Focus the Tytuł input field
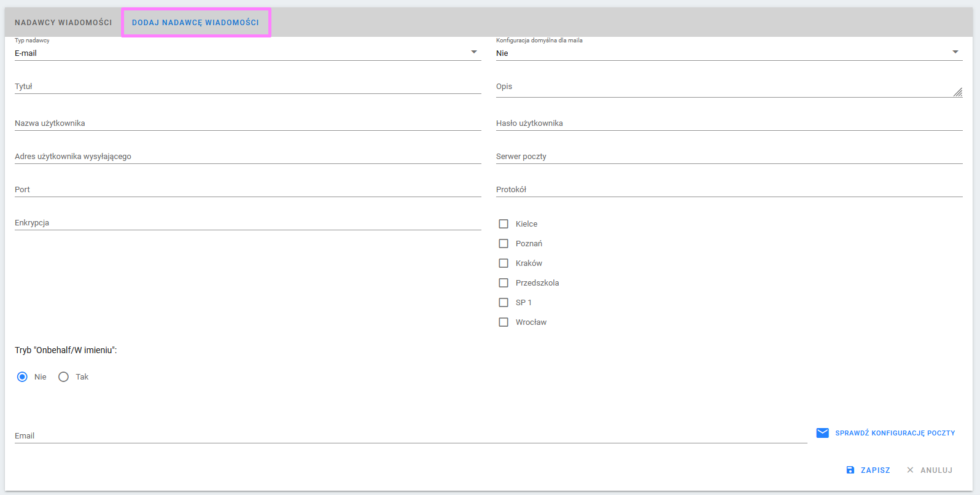980x495 pixels. (x=247, y=87)
